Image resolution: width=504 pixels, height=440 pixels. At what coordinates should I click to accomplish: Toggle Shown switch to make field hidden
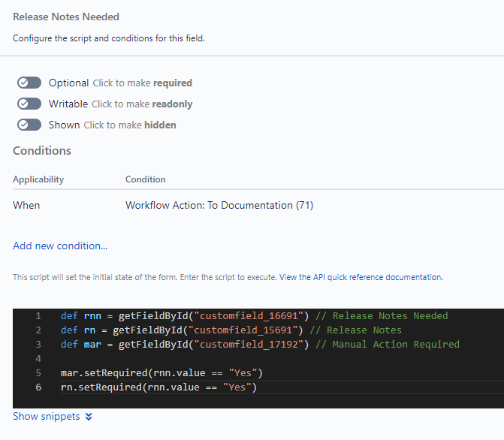29,125
